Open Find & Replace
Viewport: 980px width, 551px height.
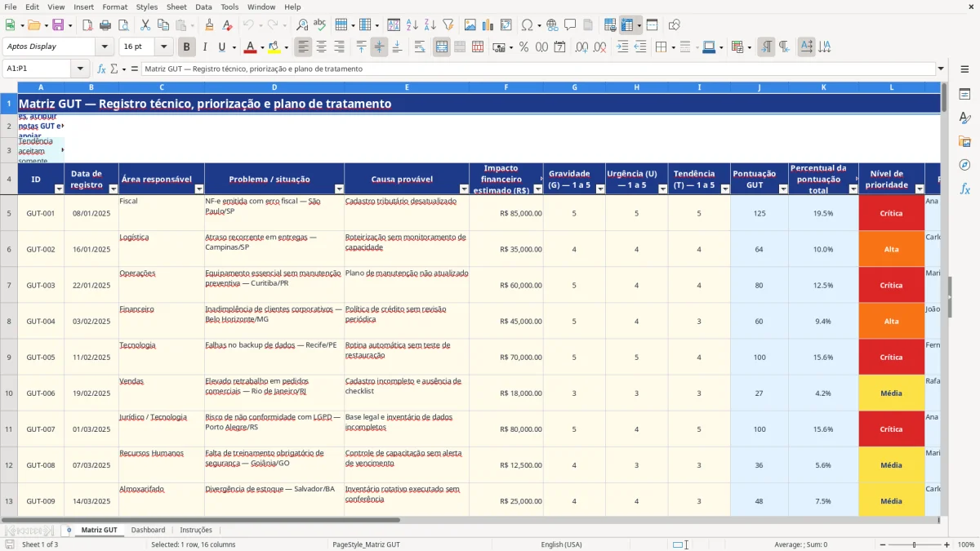[x=302, y=25]
